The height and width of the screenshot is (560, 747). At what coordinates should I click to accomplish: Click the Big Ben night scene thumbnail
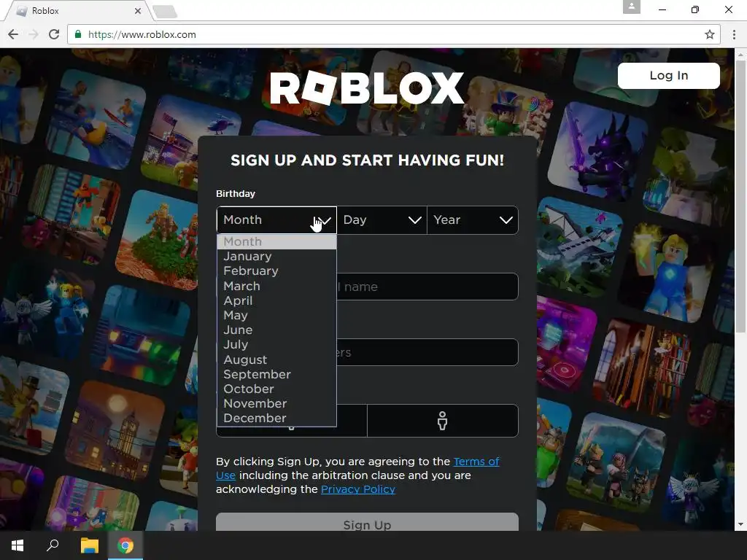tap(115, 429)
